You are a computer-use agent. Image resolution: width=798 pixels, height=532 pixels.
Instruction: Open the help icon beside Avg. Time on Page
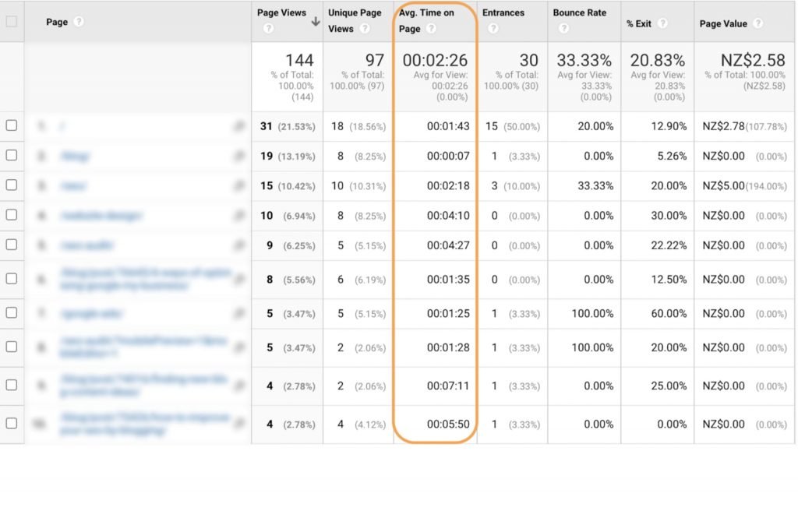(x=432, y=29)
